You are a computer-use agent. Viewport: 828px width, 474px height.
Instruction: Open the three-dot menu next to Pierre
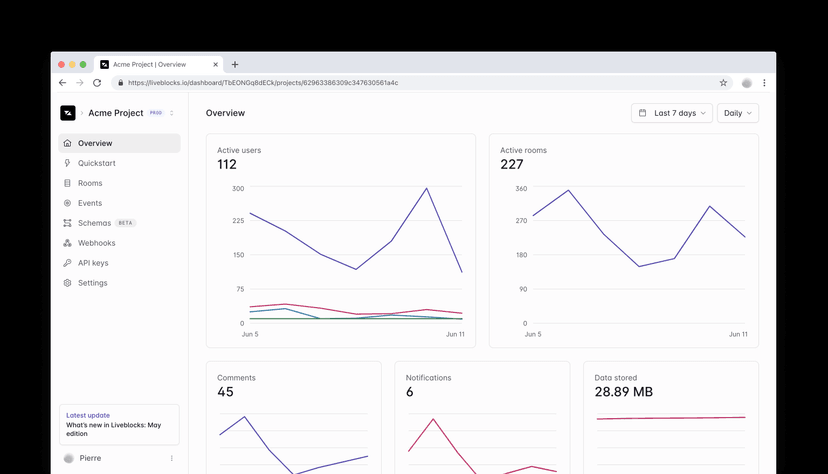coord(172,458)
